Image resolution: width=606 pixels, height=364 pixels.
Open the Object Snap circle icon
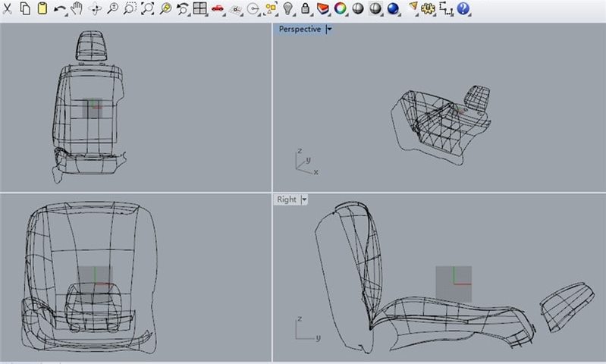(253, 9)
